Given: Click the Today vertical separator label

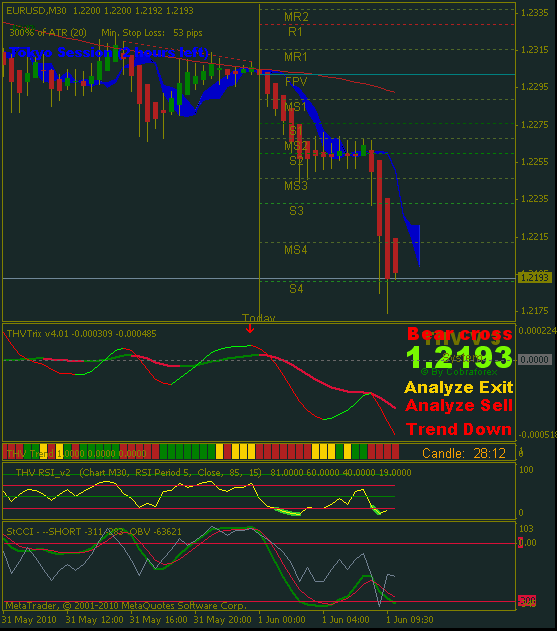Looking at the screenshot, I should point(259,318).
